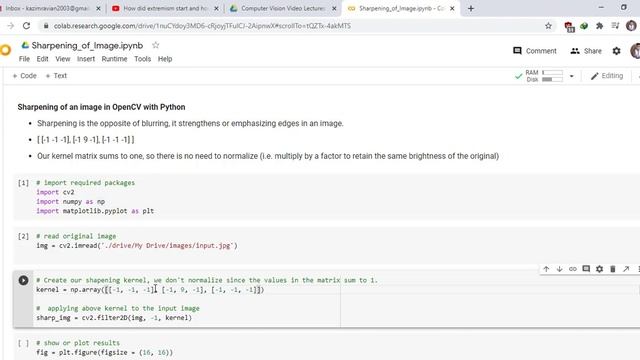Add a comment to the cell
The height and width of the screenshot is (360, 640).
586,269
